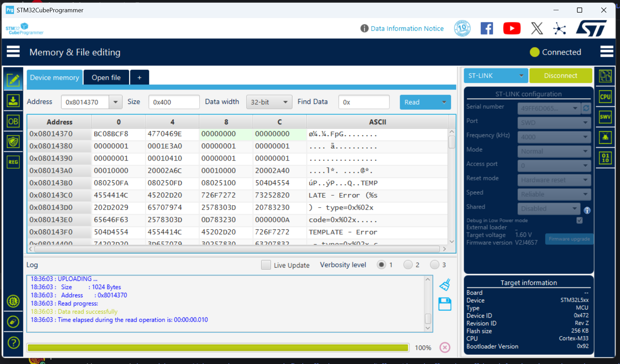Expand the Address history dropdown
The height and width of the screenshot is (364, 620).
(116, 102)
